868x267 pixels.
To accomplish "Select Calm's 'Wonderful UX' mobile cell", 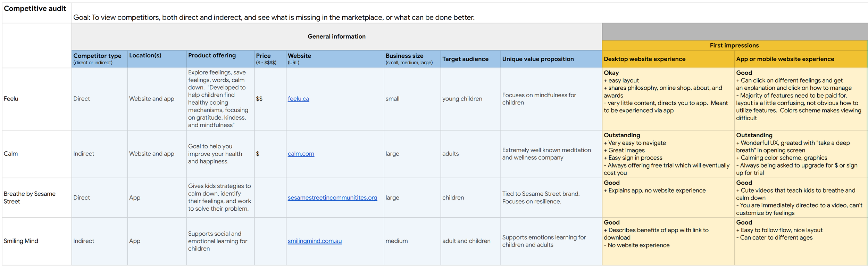I will (x=801, y=154).
